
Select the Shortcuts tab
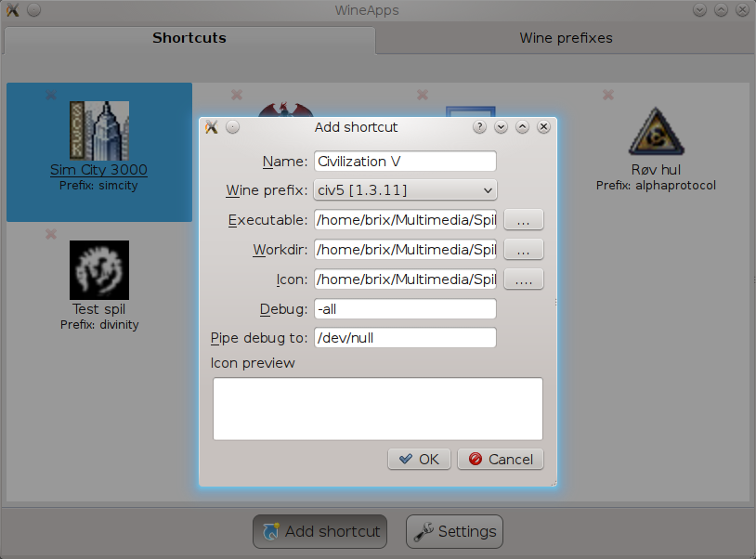189,38
